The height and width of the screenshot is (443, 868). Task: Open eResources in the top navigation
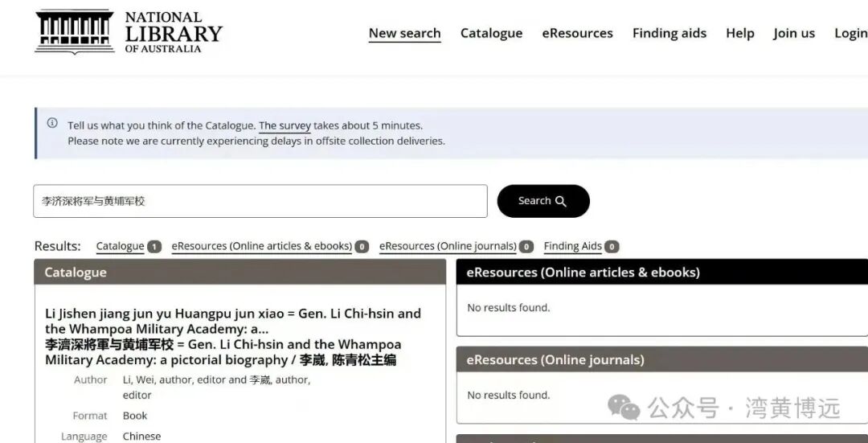[x=577, y=33]
